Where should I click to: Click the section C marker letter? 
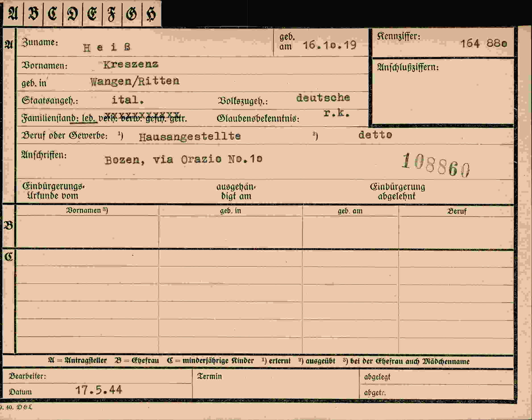click(x=8, y=257)
